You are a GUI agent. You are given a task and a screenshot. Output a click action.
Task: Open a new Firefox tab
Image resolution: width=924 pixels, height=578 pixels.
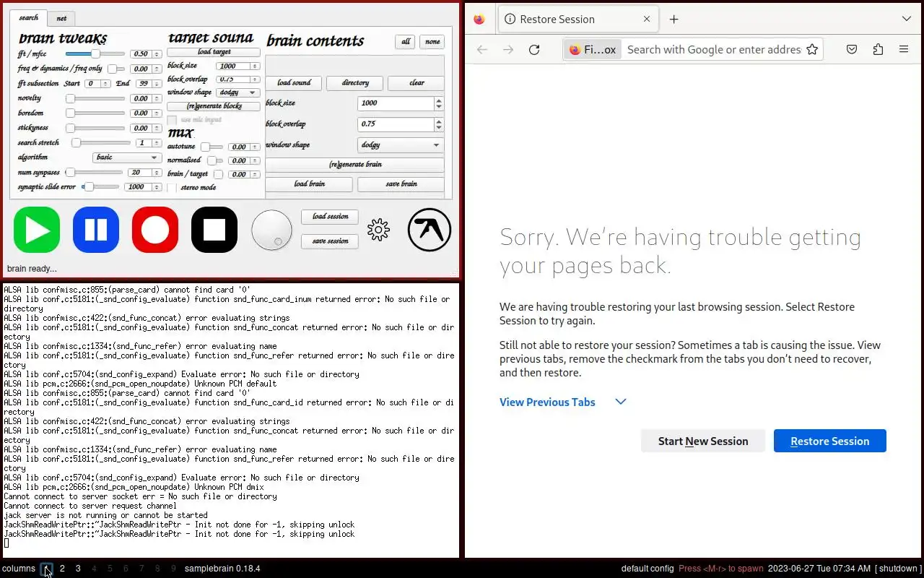(674, 20)
